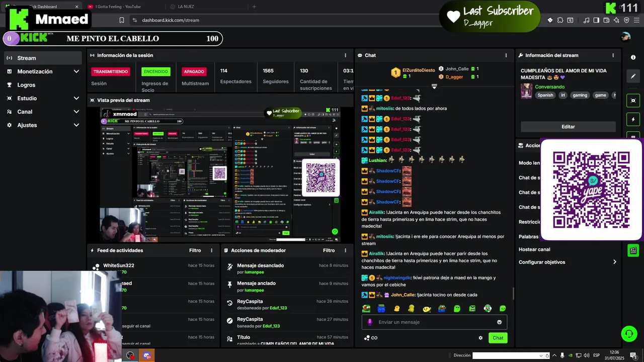Image resolution: width=644 pixels, height=362 pixels.
Task: Expand the Estudio sidebar menu
Action: [43, 99]
